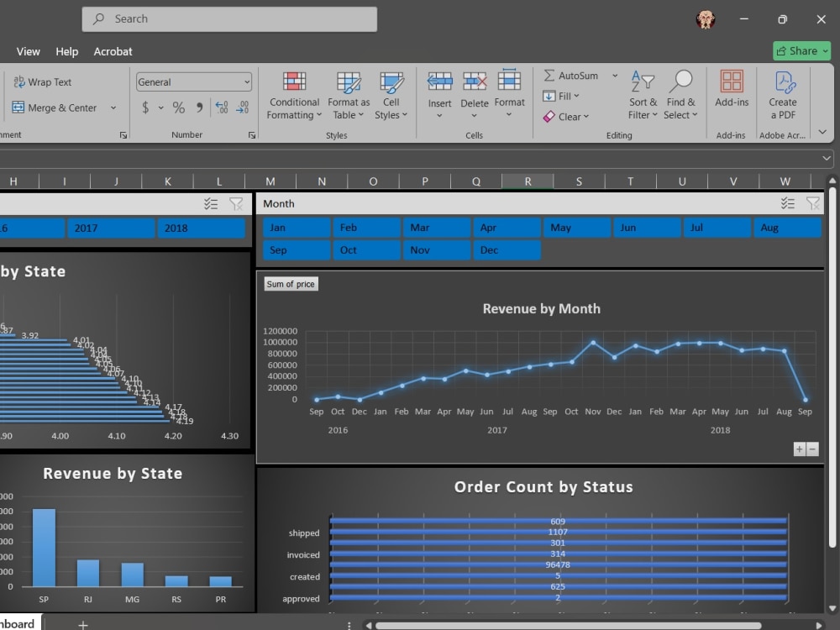Toggle Apr in Month slicer
Screen dimensions: 840x630
(507, 228)
